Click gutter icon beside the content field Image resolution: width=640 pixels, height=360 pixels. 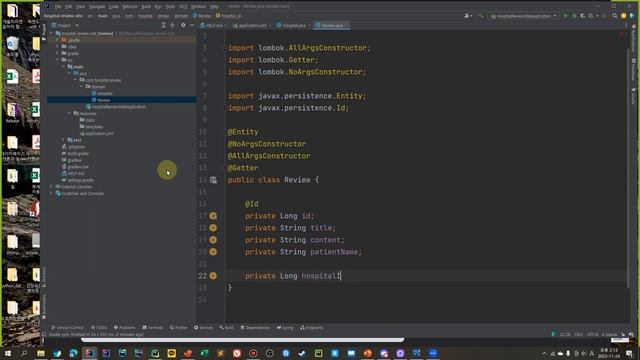213,240
